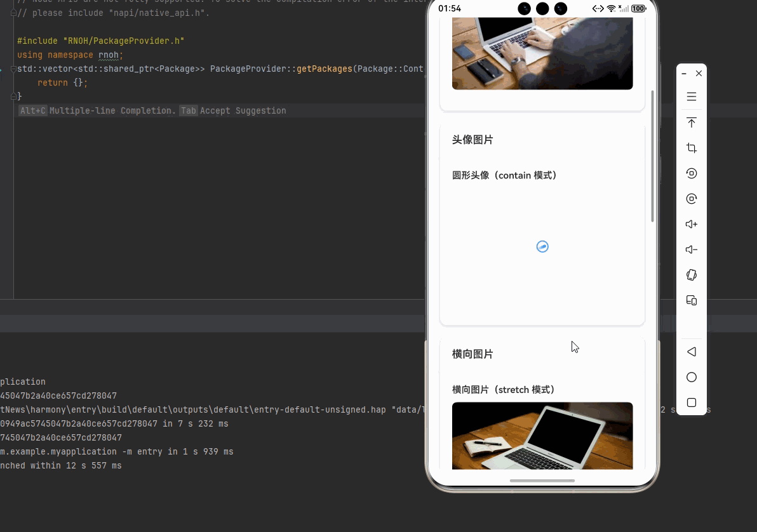The image size is (757, 532).
Task: Click the phone cellular signal icon
Action: (624, 8)
